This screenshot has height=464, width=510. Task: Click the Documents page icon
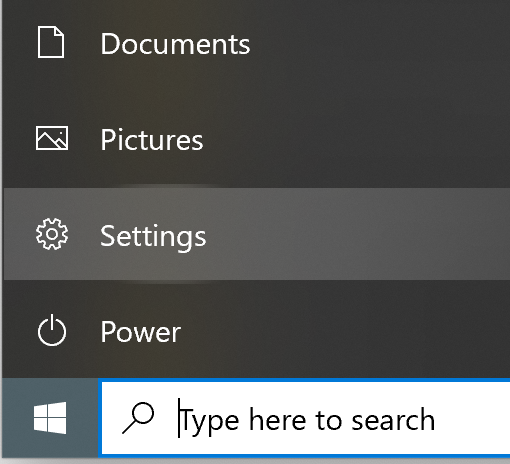pos(51,42)
